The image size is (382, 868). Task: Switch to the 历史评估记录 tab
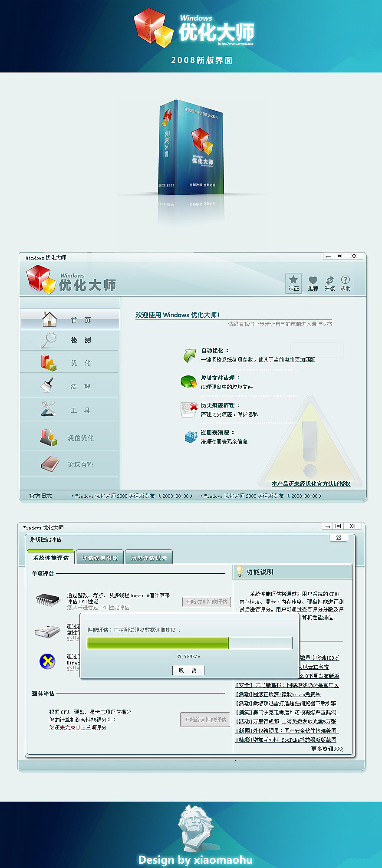(149, 558)
